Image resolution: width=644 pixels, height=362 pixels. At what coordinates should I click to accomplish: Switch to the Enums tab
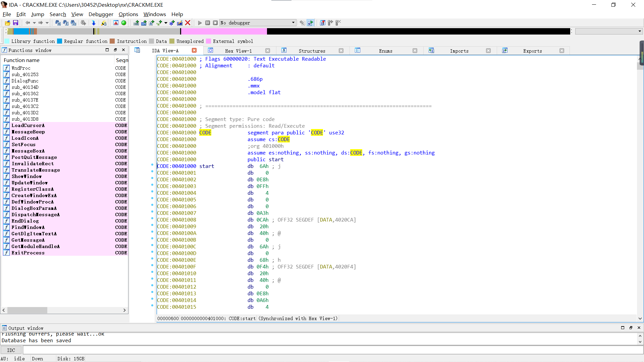pos(386,51)
